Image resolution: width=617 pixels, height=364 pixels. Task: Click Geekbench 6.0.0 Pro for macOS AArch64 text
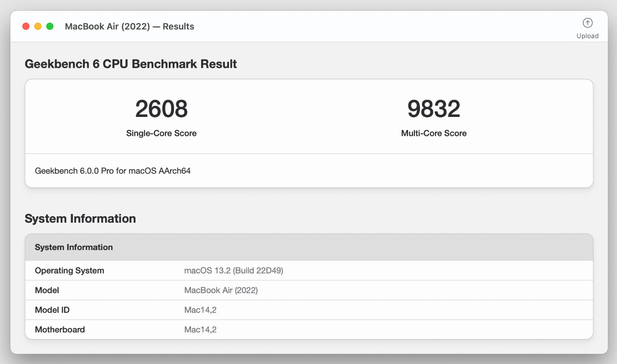[113, 171]
